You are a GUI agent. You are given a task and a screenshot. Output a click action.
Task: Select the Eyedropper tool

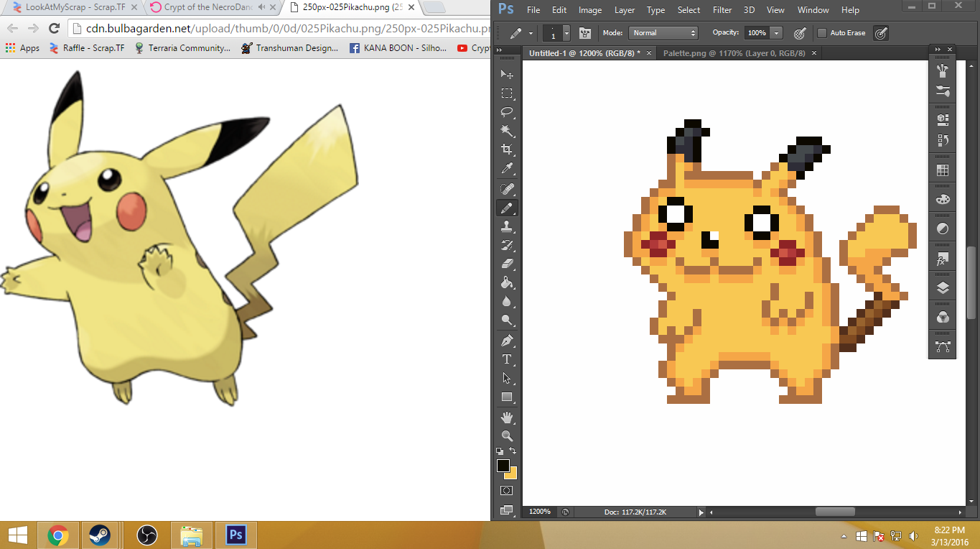(507, 168)
